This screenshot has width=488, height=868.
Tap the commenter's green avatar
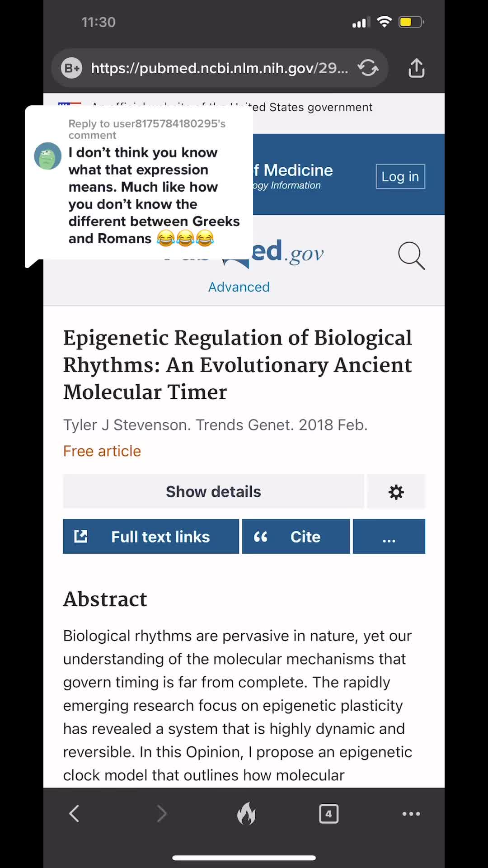(x=48, y=156)
